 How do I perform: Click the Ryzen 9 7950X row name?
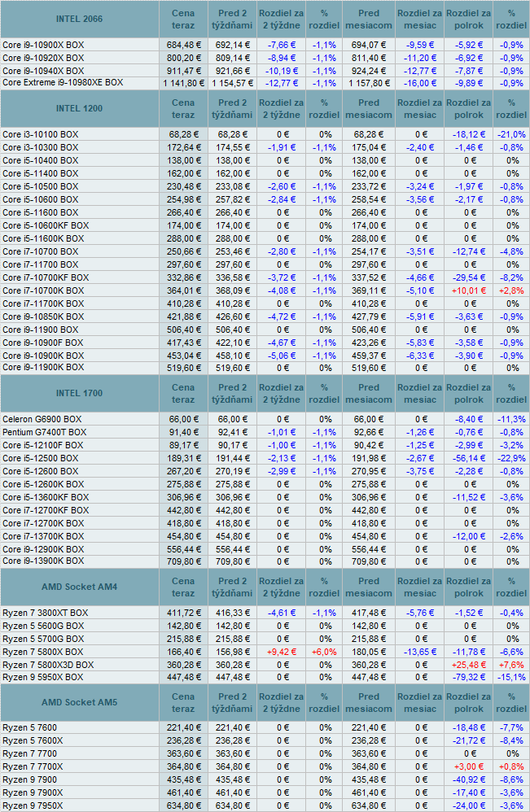click(33, 805)
